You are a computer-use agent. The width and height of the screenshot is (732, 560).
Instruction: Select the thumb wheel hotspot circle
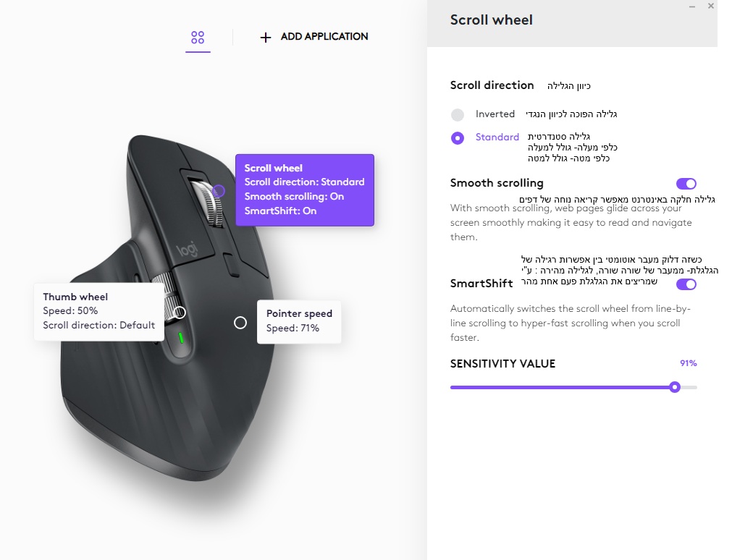[x=180, y=313]
